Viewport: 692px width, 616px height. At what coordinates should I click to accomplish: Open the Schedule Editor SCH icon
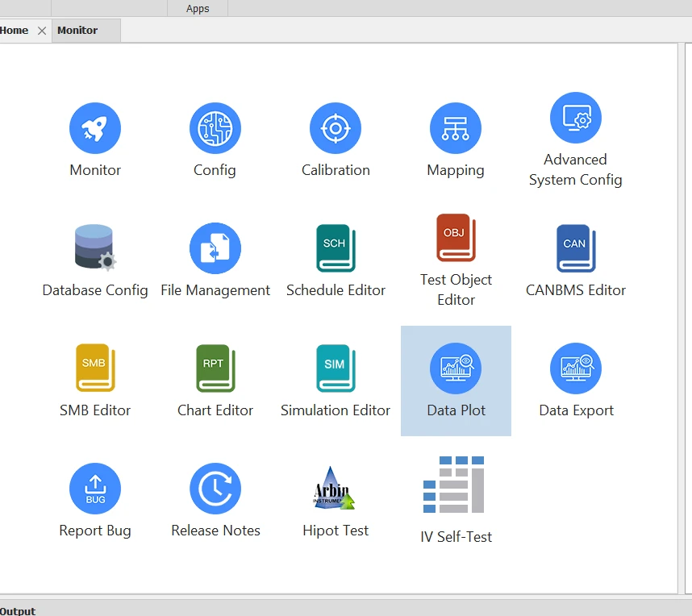(336, 248)
